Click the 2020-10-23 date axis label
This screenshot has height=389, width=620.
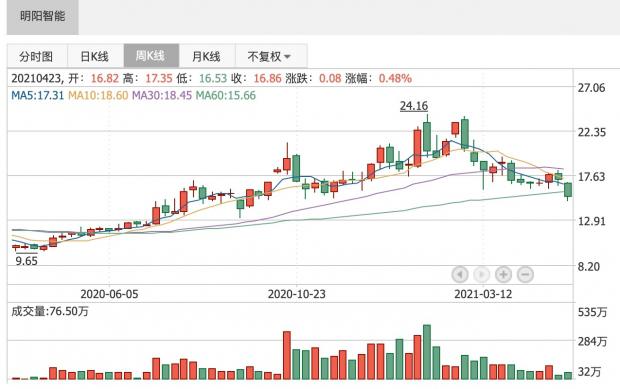[297, 294]
